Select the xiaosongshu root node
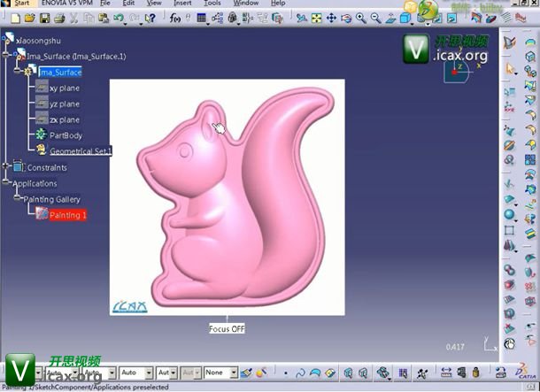This screenshot has height=392, width=540. pos(38,41)
